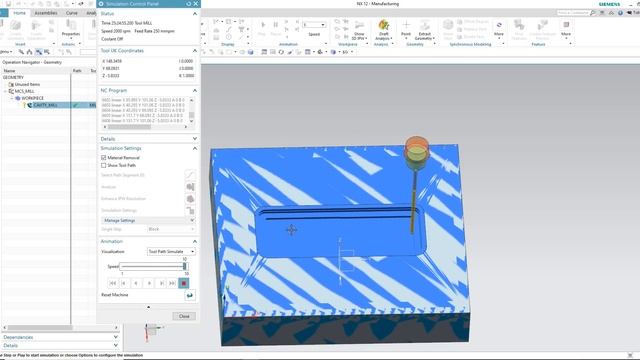Viewport: 640px width, 360px height.
Task: Collapse WORKPIECE tree node
Action: pos(12,98)
